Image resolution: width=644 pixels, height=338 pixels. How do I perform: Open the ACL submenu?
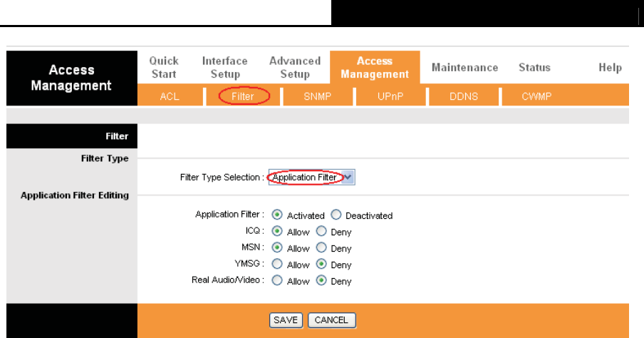pos(170,96)
